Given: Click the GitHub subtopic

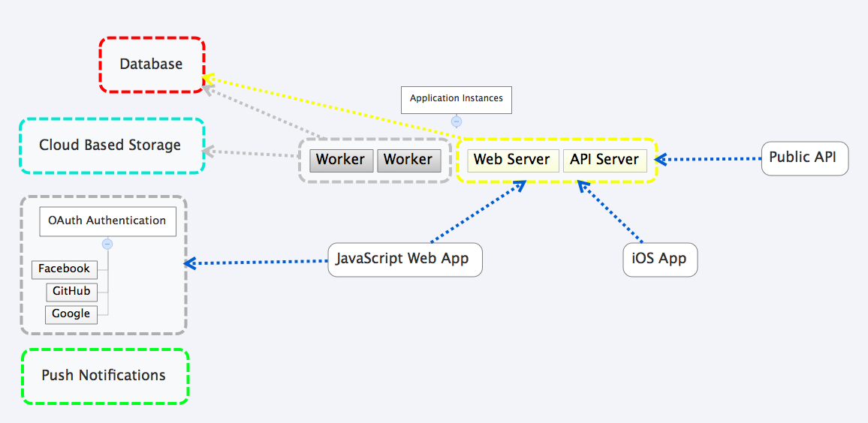Looking at the screenshot, I should (71, 292).
